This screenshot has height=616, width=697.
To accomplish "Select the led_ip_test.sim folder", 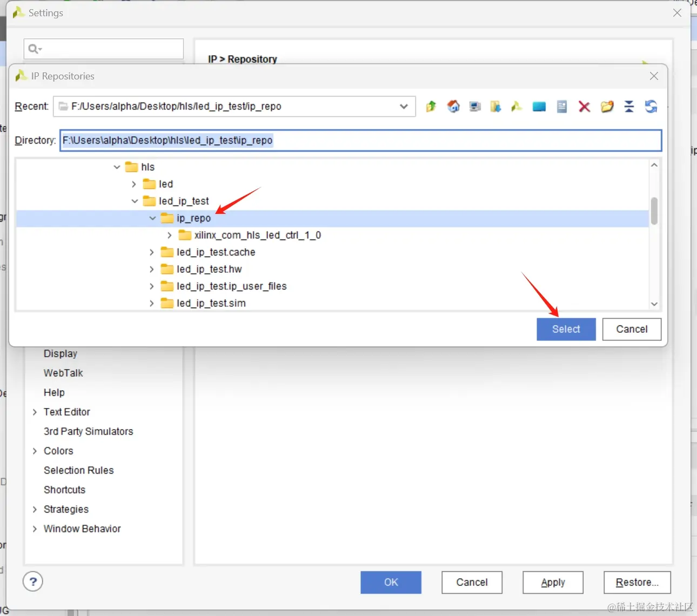I will (x=203, y=303).
